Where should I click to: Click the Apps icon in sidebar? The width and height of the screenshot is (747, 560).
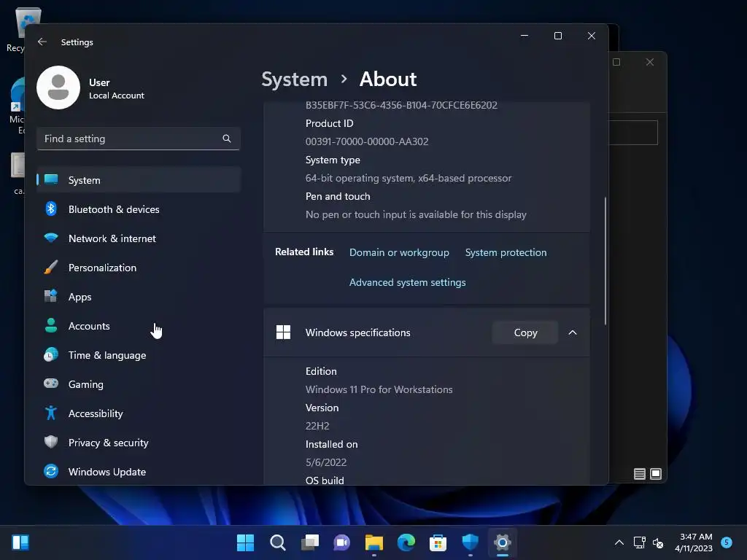[x=51, y=296]
